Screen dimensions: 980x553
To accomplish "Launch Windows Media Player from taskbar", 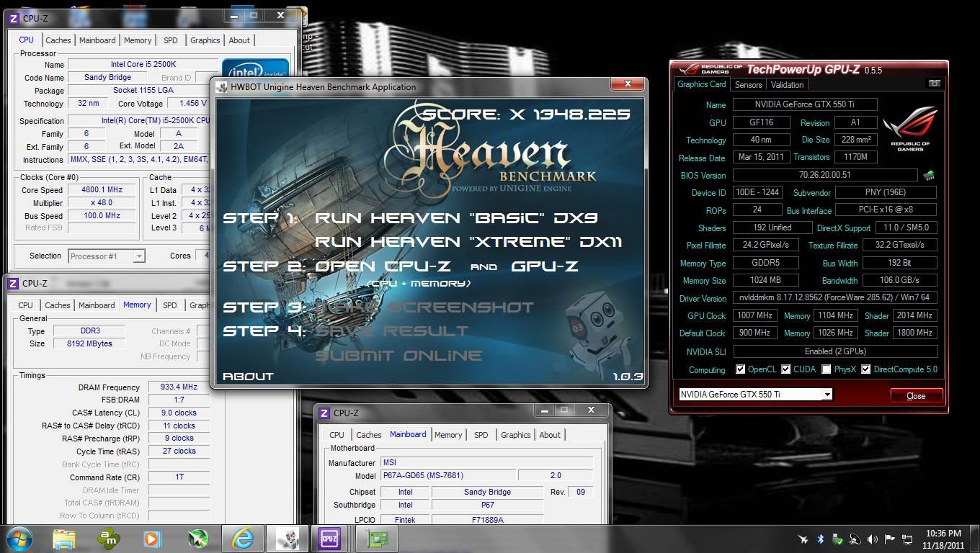I will coord(151,538).
